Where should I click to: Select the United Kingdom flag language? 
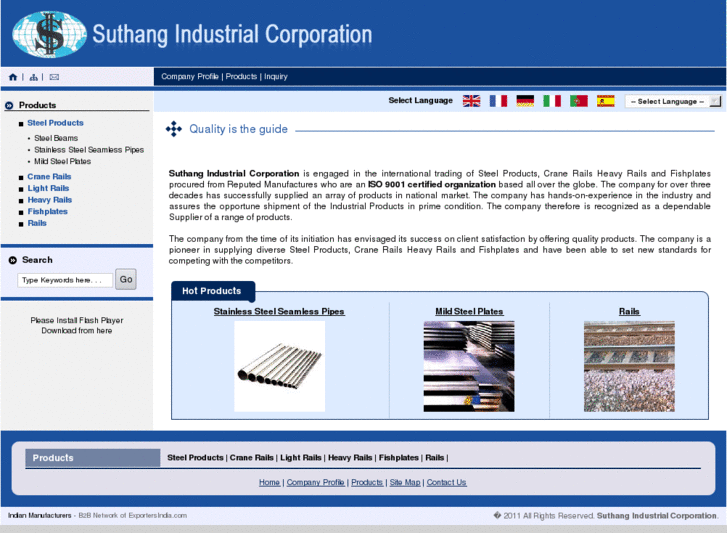[471, 101]
